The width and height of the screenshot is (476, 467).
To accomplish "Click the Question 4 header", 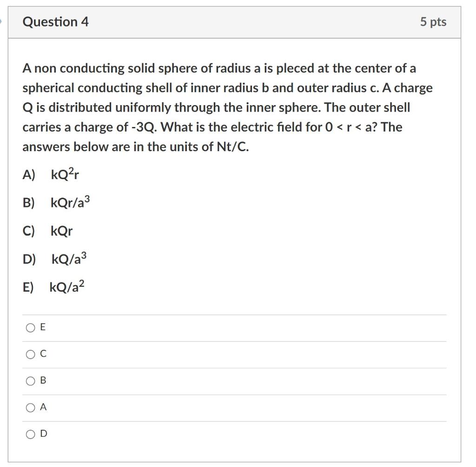I will [56, 21].
